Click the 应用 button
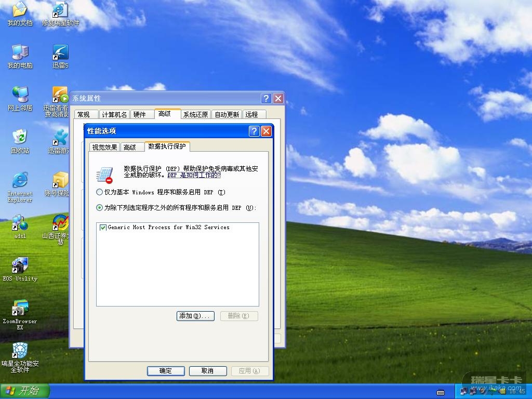This screenshot has height=399, width=532. (x=250, y=371)
